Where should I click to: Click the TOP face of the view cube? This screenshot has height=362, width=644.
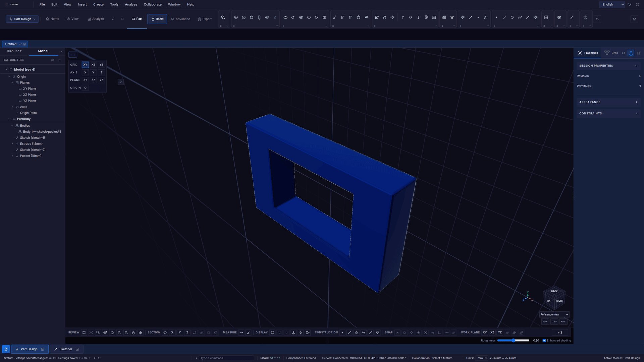tap(549, 301)
